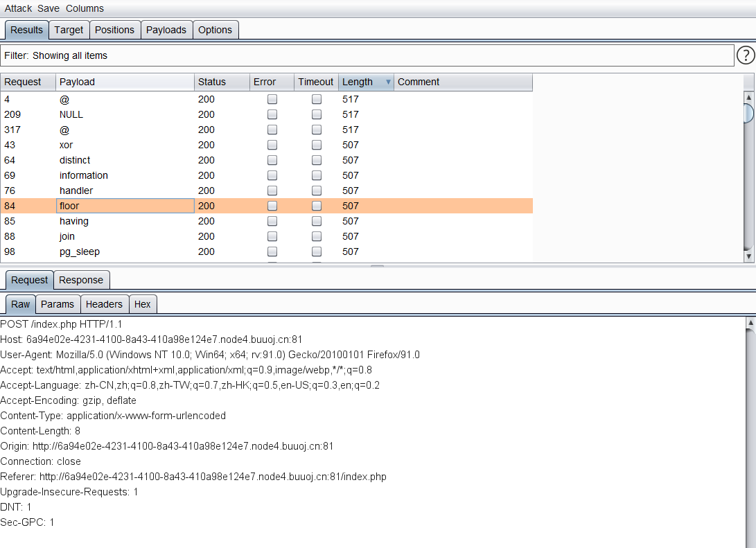Check Error box for NULL payload row
Image resolution: width=756 pixels, height=548 pixels.
pos(272,114)
